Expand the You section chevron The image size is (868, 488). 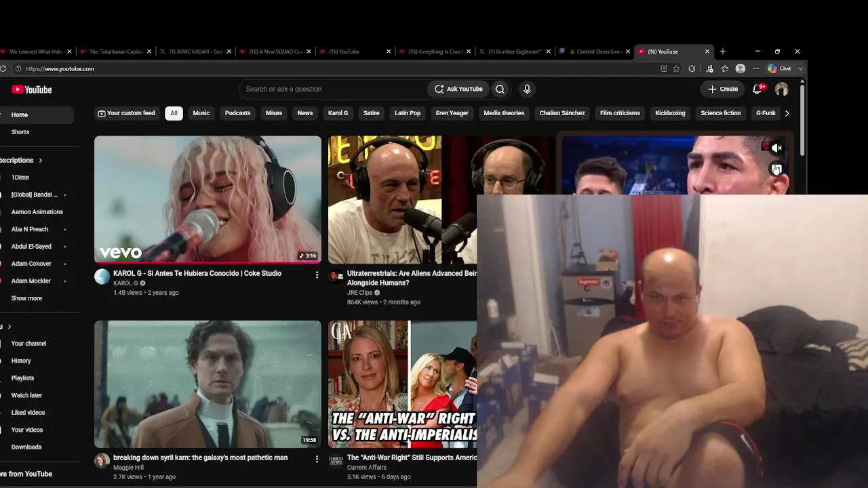[9, 327]
